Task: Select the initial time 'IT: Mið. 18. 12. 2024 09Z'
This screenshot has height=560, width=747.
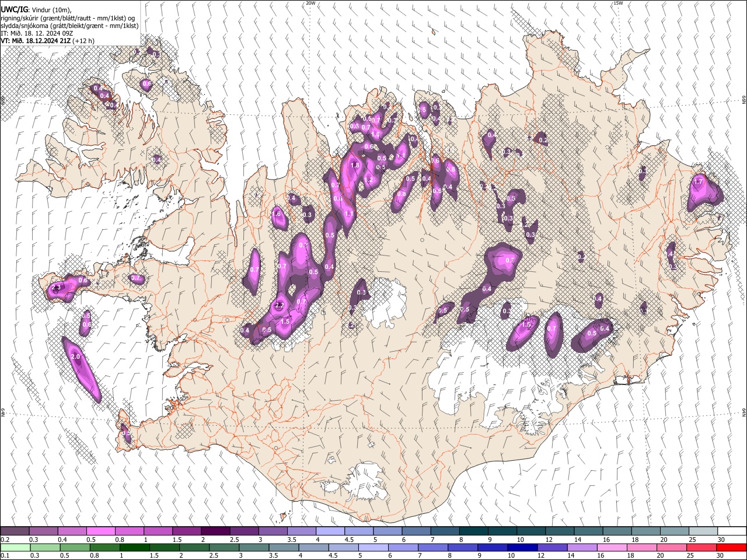Action: click(x=37, y=33)
